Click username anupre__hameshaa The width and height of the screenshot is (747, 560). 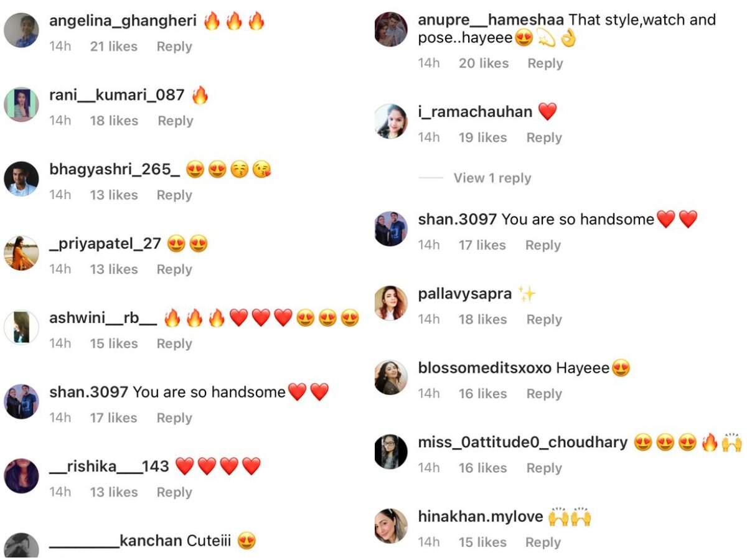pyautogui.click(x=491, y=20)
